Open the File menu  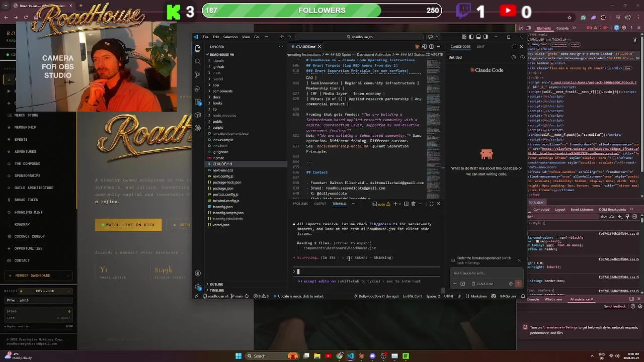tap(206, 37)
